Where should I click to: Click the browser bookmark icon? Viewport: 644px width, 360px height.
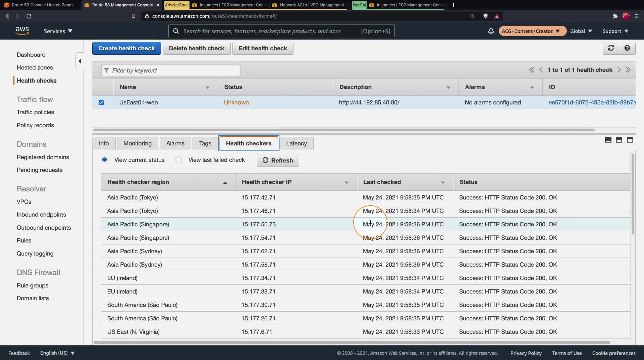(133, 16)
